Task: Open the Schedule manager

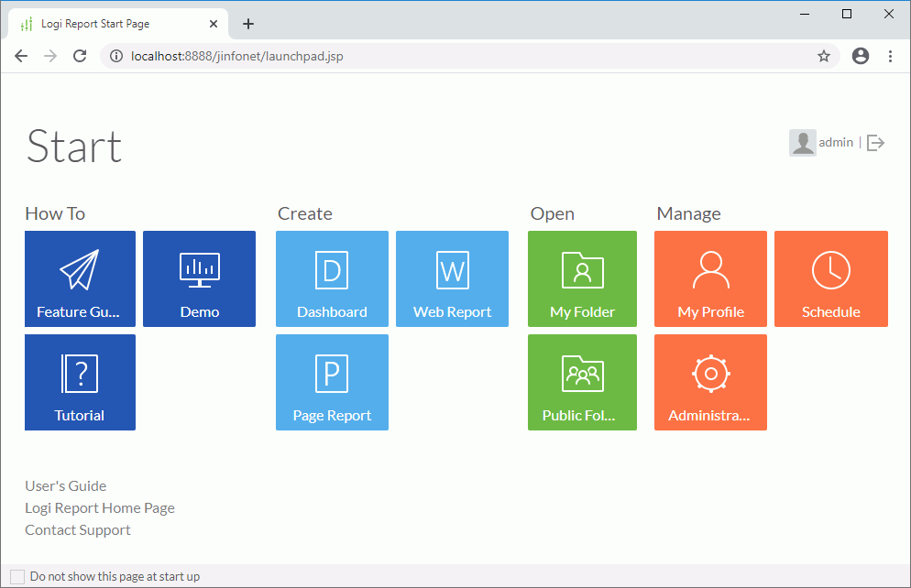Action: point(830,278)
